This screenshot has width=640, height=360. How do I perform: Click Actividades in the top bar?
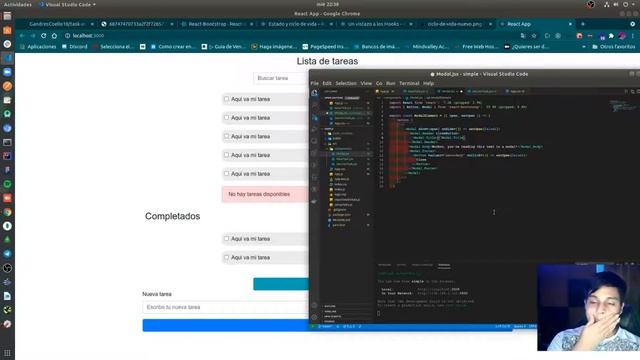click(18, 4)
